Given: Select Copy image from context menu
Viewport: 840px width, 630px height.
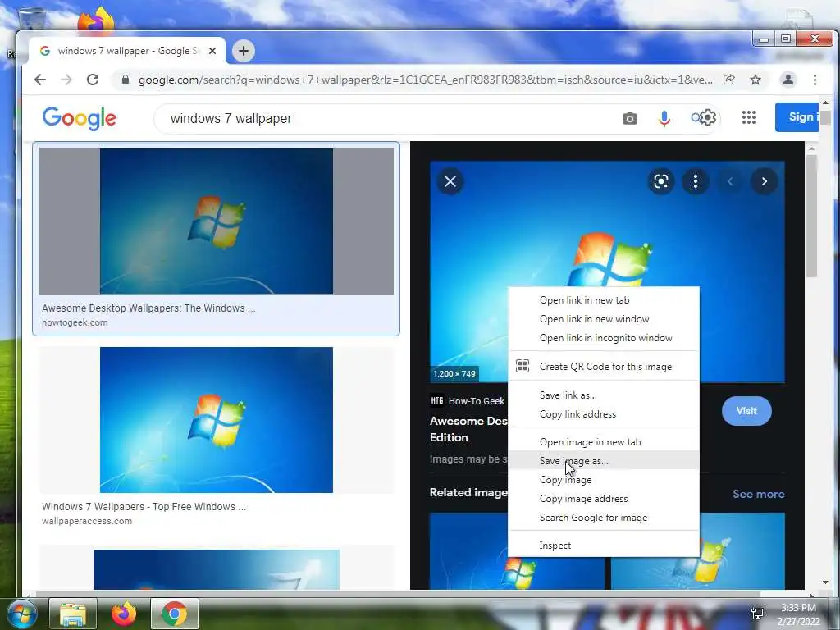Looking at the screenshot, I should coord(603,480).
